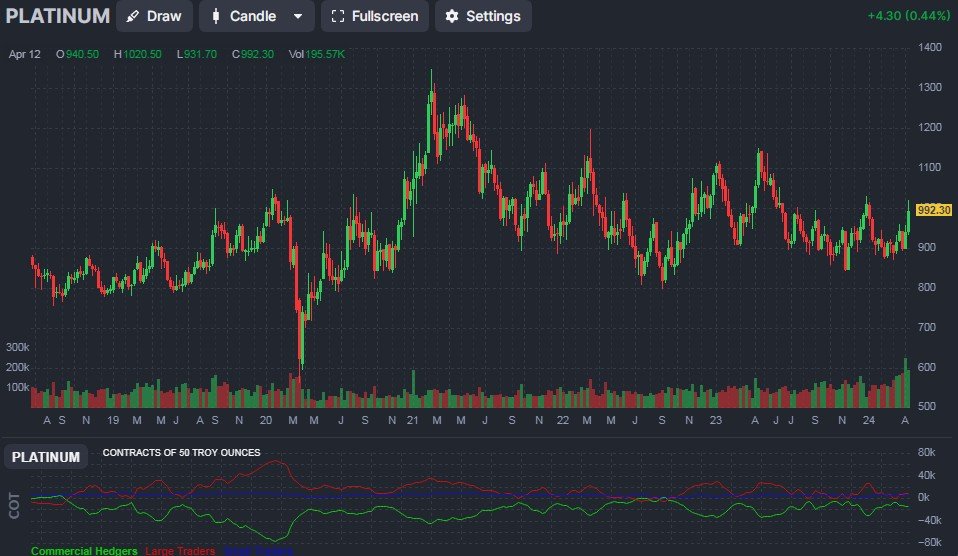Click the Fullscreen brackets icon
Screen dimensions: 958x556
(337, 17)
